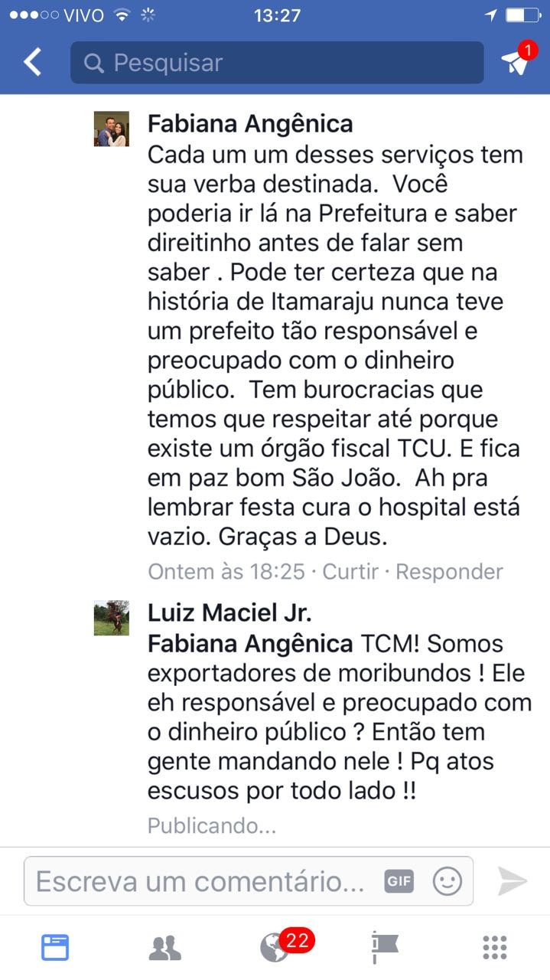Open Luiz Maciel Jr. profile name link
The image size is (550, 980).
[x=229, y=613]
